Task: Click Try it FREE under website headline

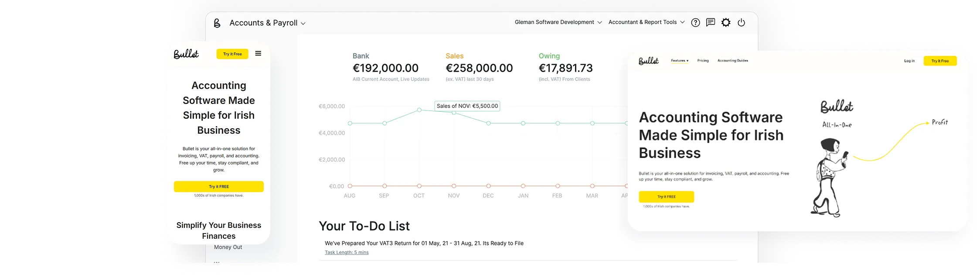Action: 666,197
